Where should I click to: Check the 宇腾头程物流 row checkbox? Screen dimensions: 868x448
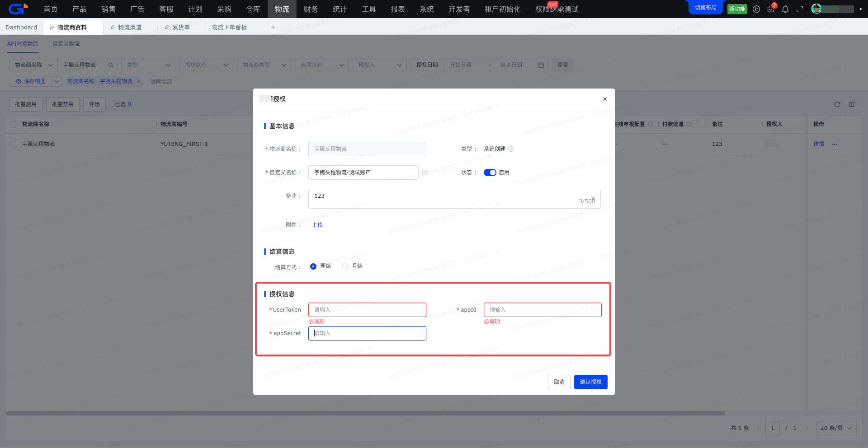click(x=13, y=144)
